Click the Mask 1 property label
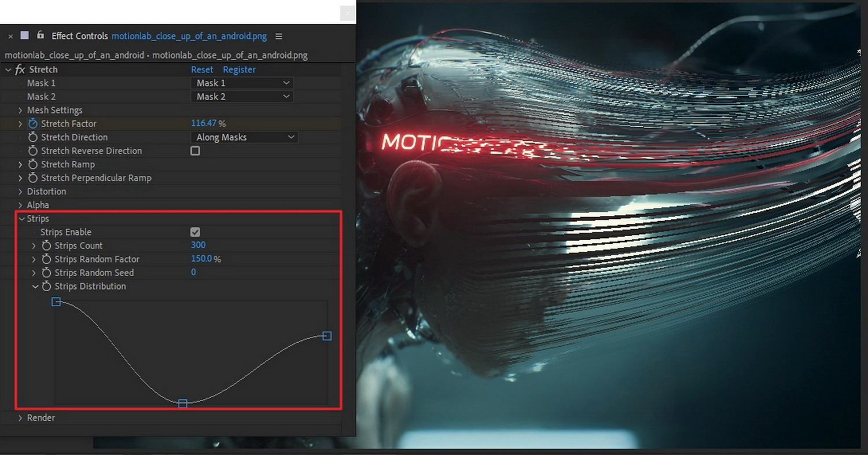This screenshot has height=455, width=868. [x=41, y=83]
